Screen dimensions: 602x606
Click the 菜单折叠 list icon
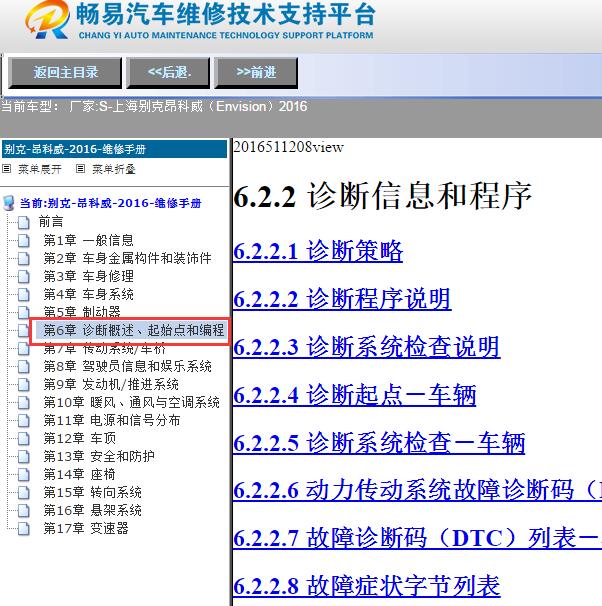[x=80, y=169]
